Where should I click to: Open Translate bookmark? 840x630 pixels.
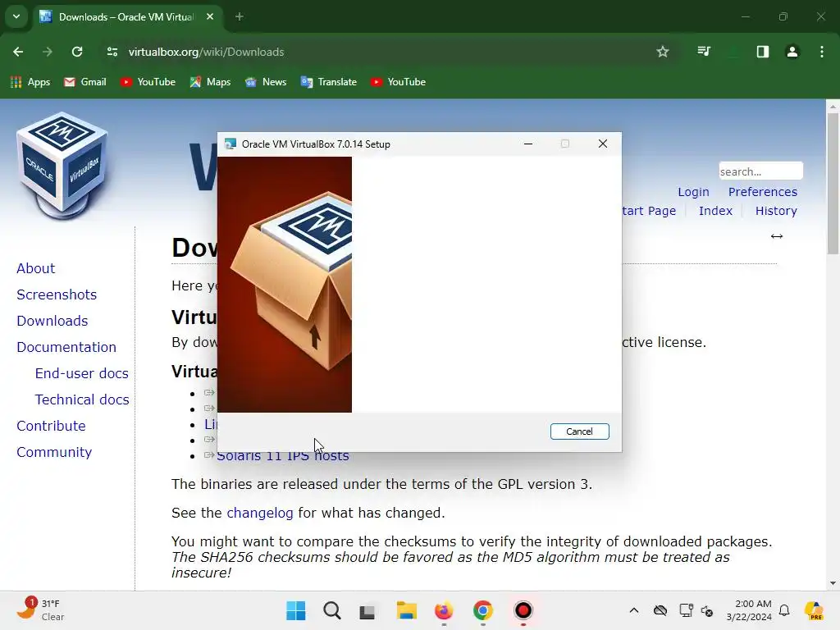[329, 82]
